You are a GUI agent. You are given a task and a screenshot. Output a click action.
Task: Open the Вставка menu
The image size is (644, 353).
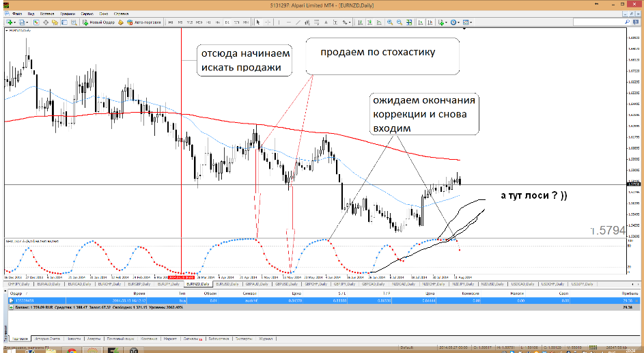pos(47,14)
